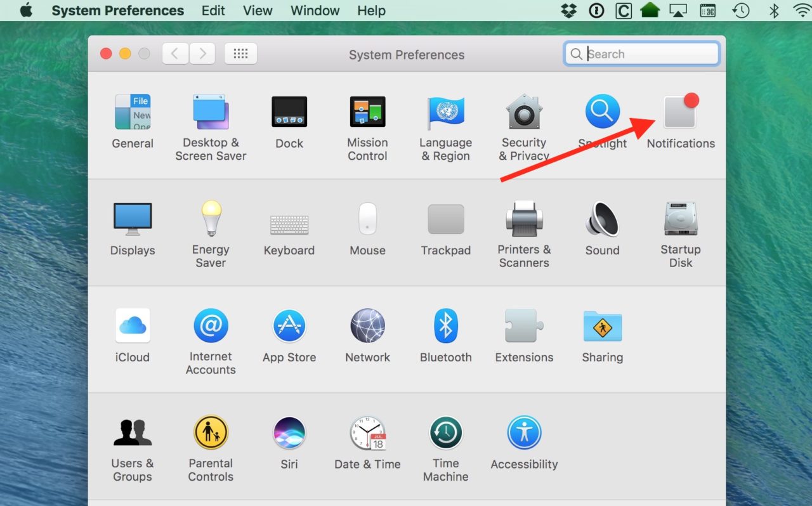The image size is (812, 506).
Task: Click the Time Machine menu bar icon
Action: click(x=740, y=10)
